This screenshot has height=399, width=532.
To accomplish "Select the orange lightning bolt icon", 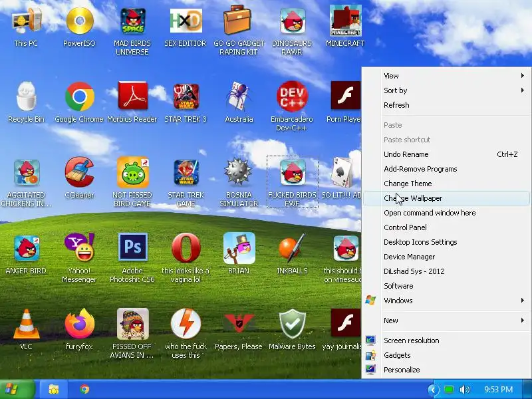I will point(186,324).
